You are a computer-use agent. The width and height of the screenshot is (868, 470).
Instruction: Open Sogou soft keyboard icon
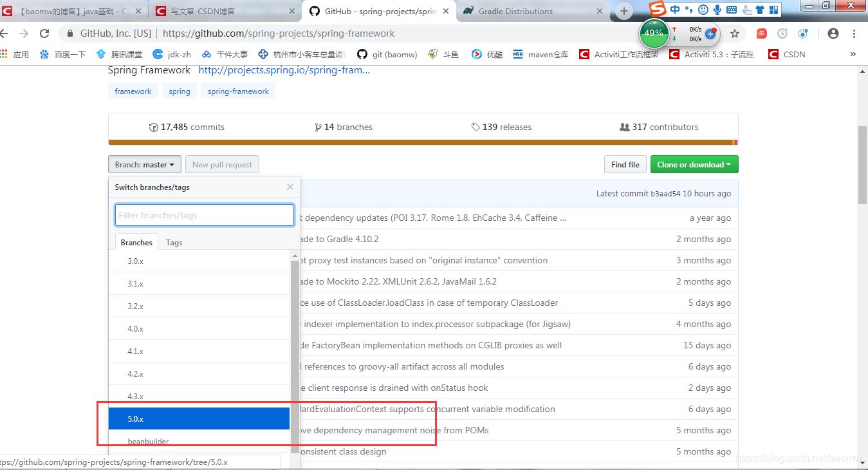[732, 10]
